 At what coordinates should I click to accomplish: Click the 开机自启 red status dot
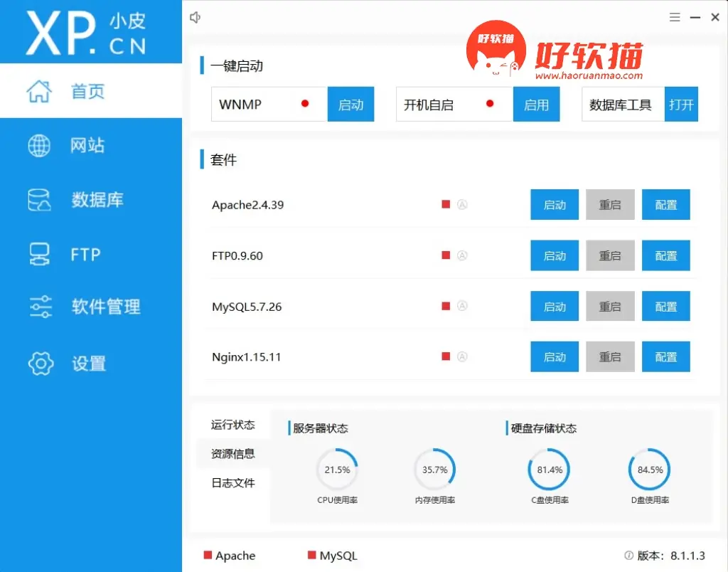coord(489,103)
